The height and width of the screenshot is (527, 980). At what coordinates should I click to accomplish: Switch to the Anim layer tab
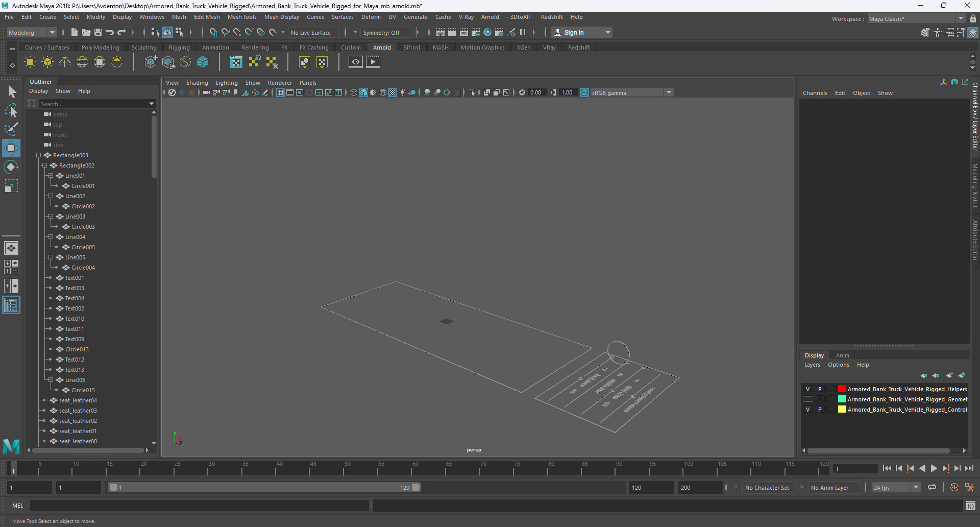[842, 355]
